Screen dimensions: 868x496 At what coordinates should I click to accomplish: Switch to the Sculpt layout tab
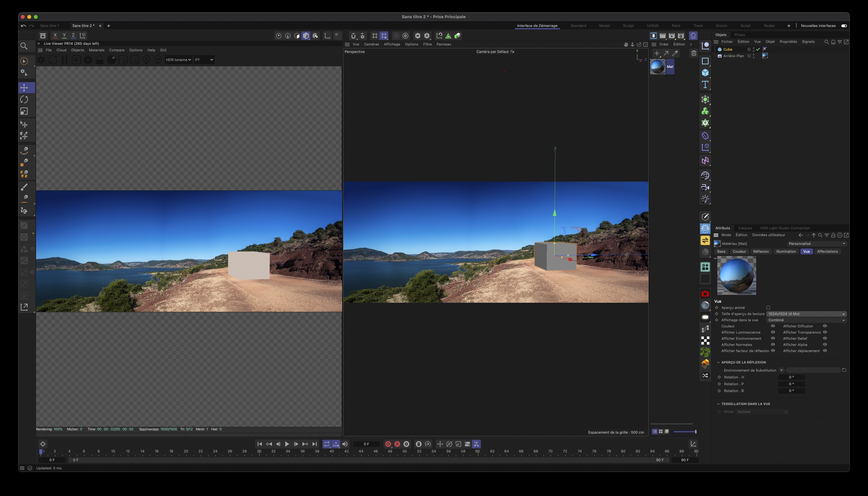pos(628,26)
